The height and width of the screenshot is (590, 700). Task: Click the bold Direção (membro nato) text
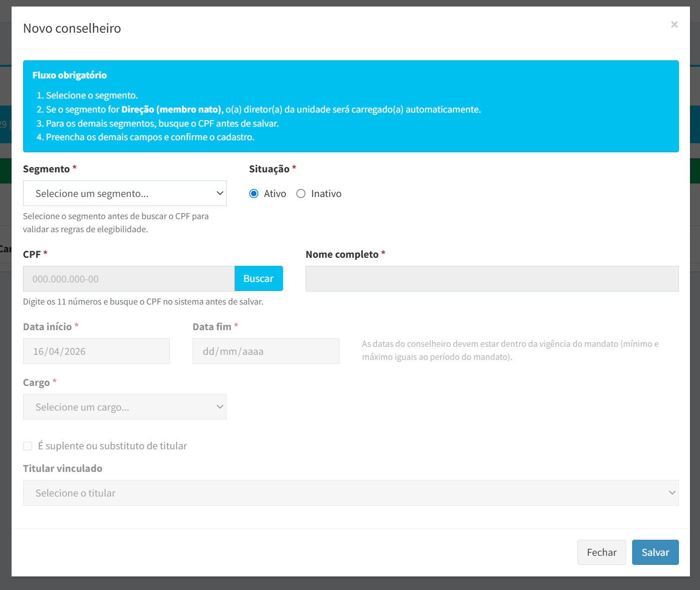point(172,110)
